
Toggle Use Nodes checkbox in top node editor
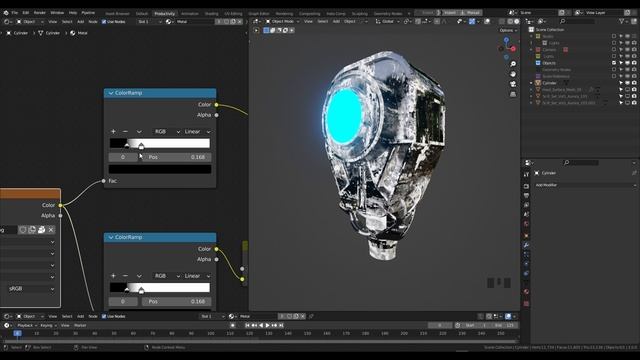(x=104, y=22)
